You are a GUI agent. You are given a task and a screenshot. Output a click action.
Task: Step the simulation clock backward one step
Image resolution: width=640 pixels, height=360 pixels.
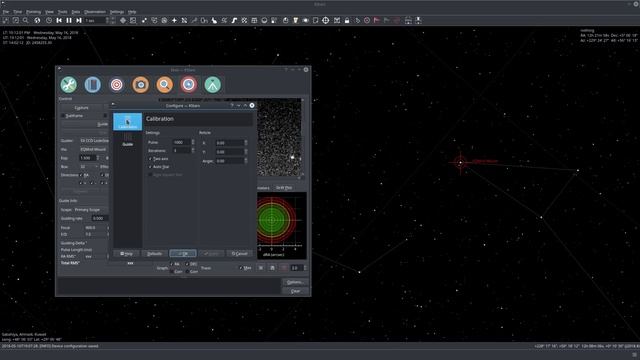click(x=59, y=20)
